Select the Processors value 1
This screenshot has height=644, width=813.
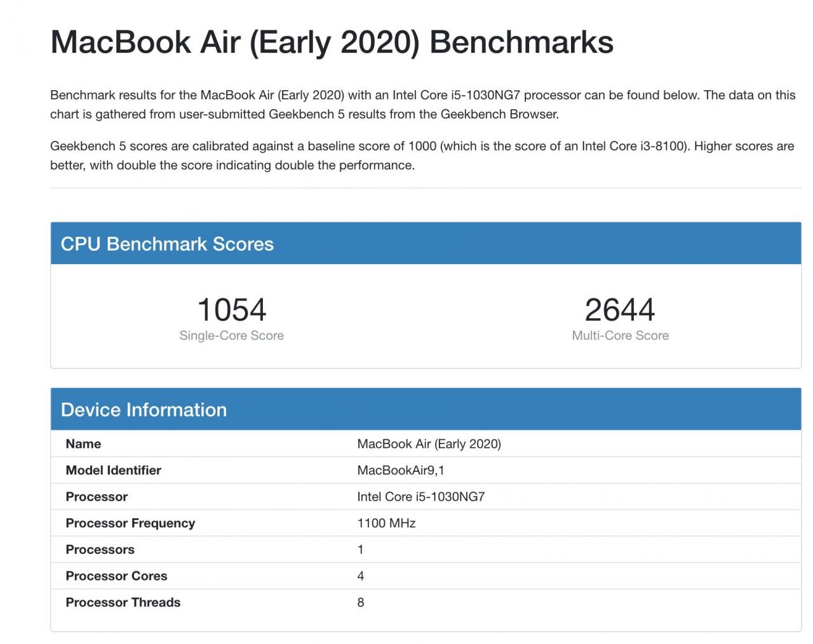click(x=360, y=549)
